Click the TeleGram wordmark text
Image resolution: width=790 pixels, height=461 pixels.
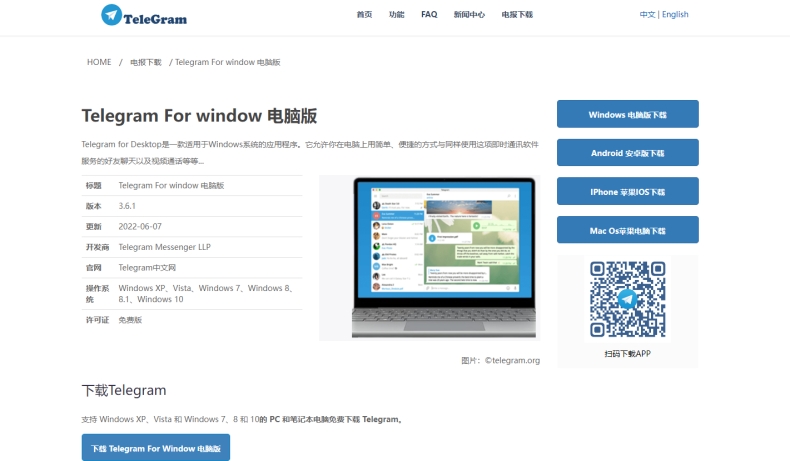click(x=155, y=19)
